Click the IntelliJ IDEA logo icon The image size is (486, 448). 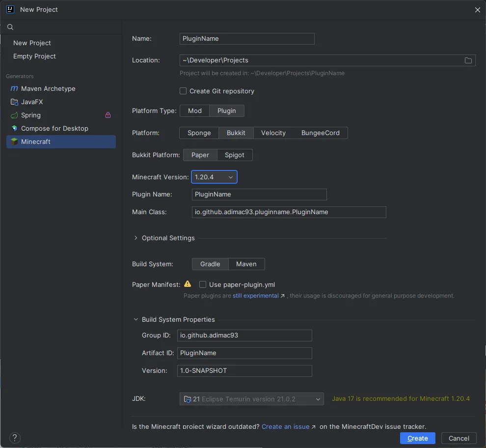10,9
